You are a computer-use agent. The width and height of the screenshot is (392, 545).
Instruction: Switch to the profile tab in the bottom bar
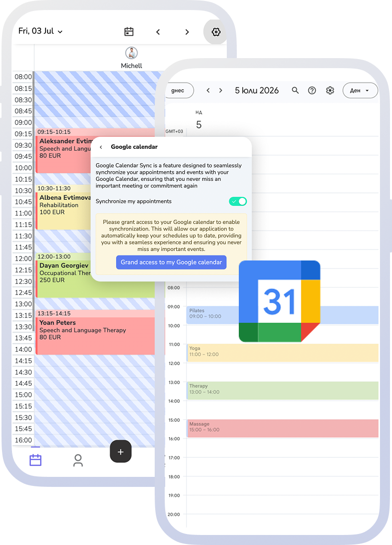[78, 460]
